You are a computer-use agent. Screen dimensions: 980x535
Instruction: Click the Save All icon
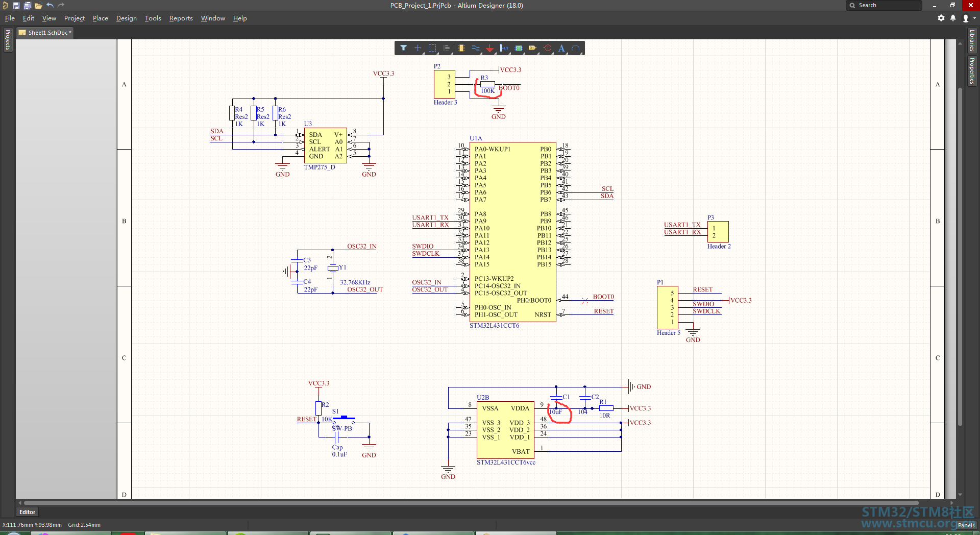[x=27, y=6]
